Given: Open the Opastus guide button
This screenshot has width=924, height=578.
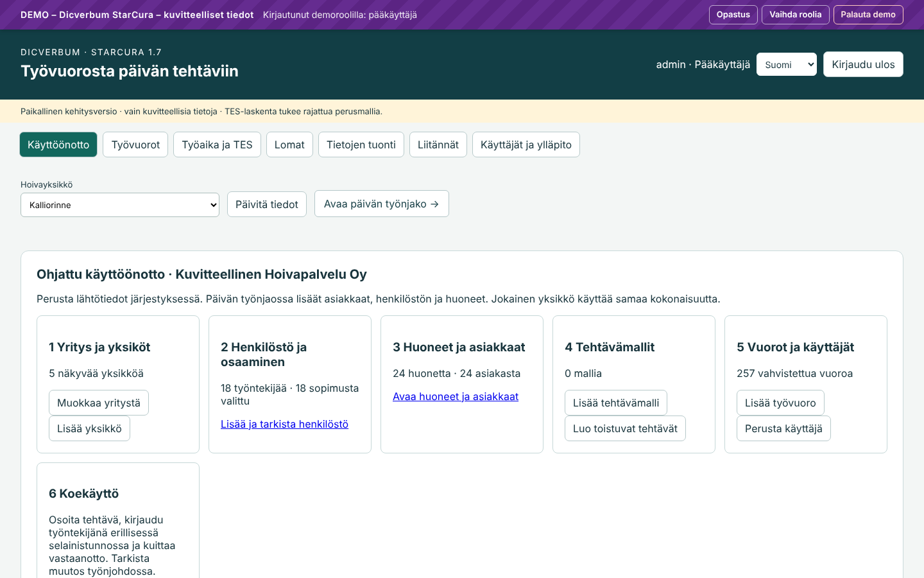Looking at the screenshot, I should tap(733, 15).
